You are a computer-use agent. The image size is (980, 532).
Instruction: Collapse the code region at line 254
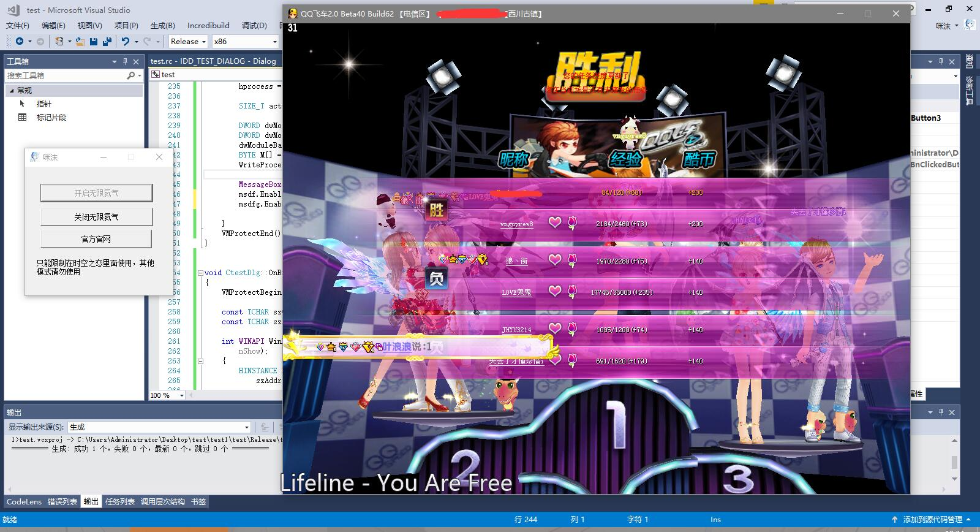tap(200, 273)
